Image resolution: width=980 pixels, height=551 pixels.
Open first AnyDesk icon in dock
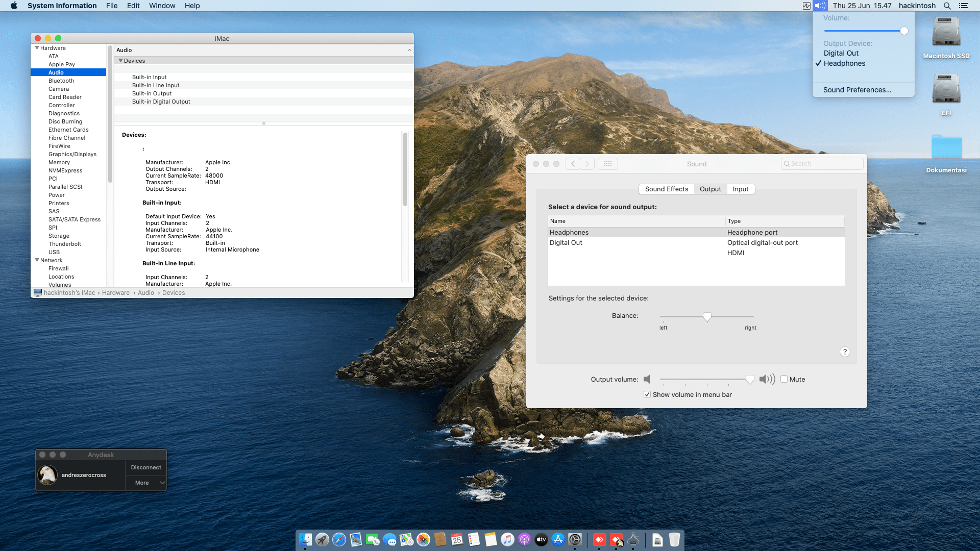[599, 539]
